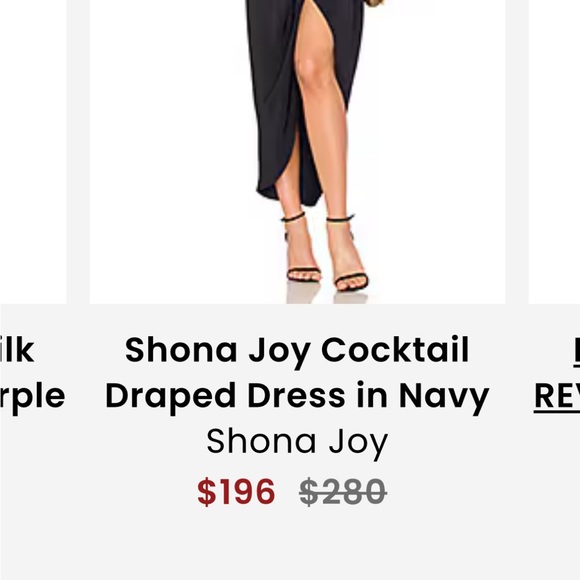The height and width of the screenshot is (580, 580).
Task: Open the partially visible purple silk product title
Action: point(33,374)
